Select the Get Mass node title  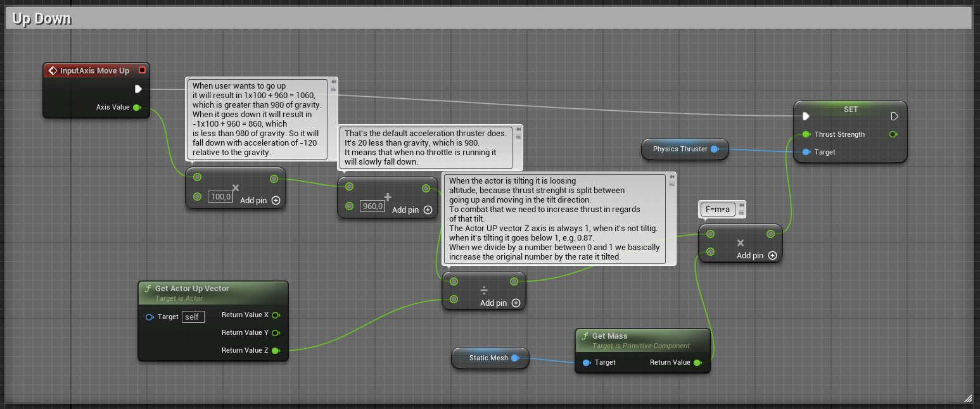609,336
